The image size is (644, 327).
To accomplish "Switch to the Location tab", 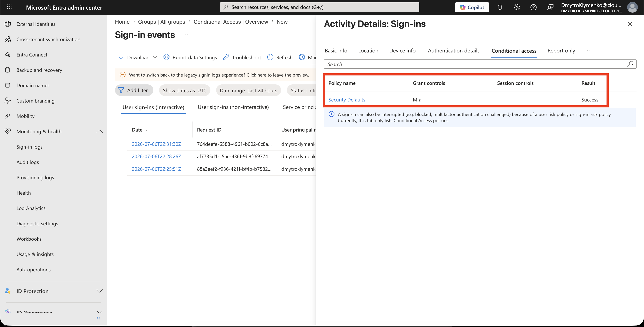I will pos(368,51).
